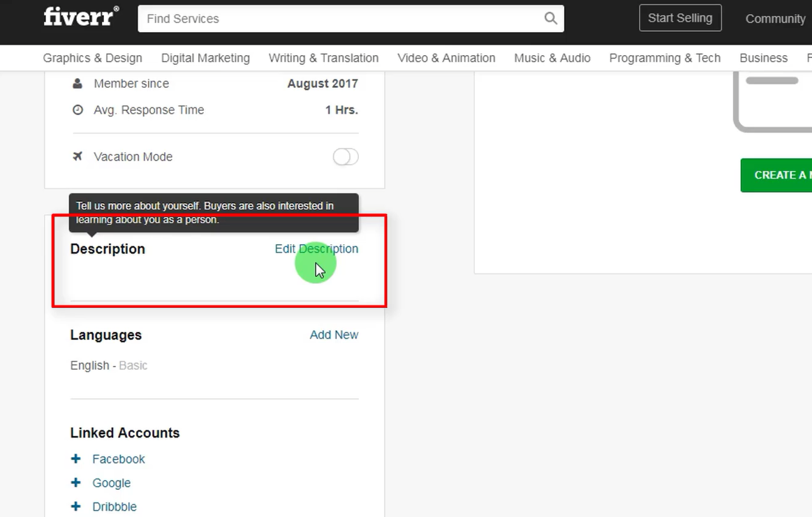This screenshot has height=517, width=812.
Task: Open Graphics & Design category
Action: (92, 58)
